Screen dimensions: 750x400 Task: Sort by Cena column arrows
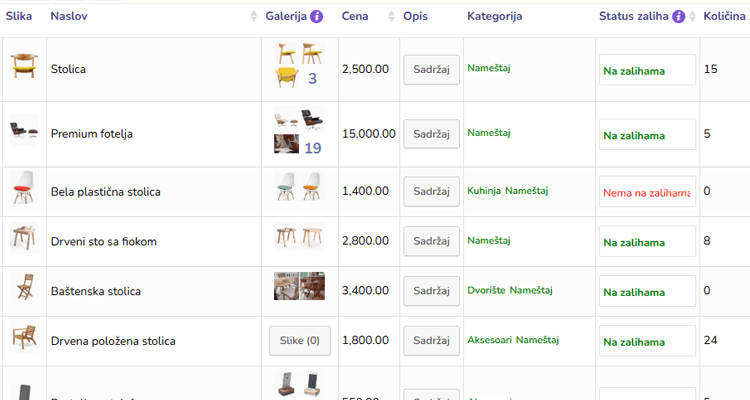pos(391,17)
